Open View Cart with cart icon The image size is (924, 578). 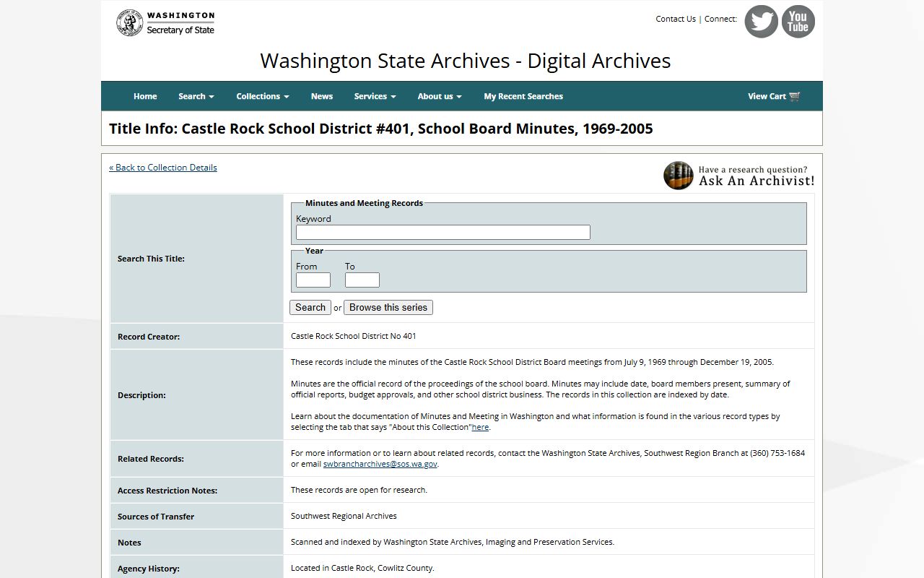pyautogui.click(x=774, y=96)
